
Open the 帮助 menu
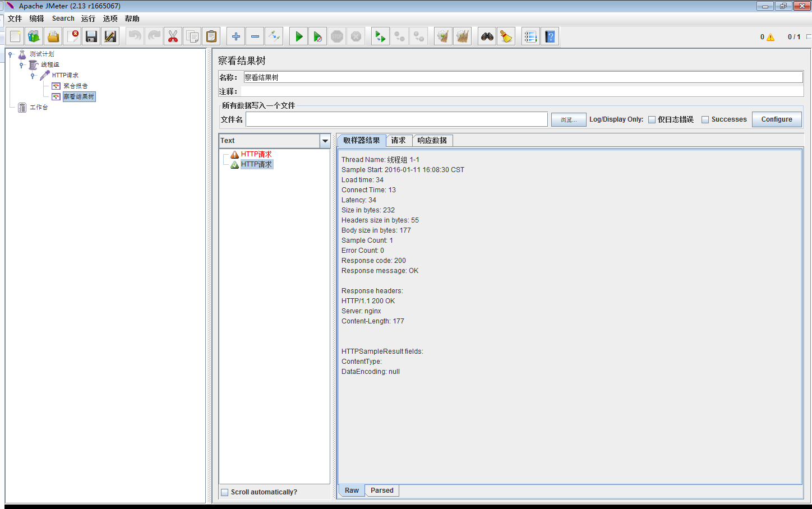(x=132, y=18)
